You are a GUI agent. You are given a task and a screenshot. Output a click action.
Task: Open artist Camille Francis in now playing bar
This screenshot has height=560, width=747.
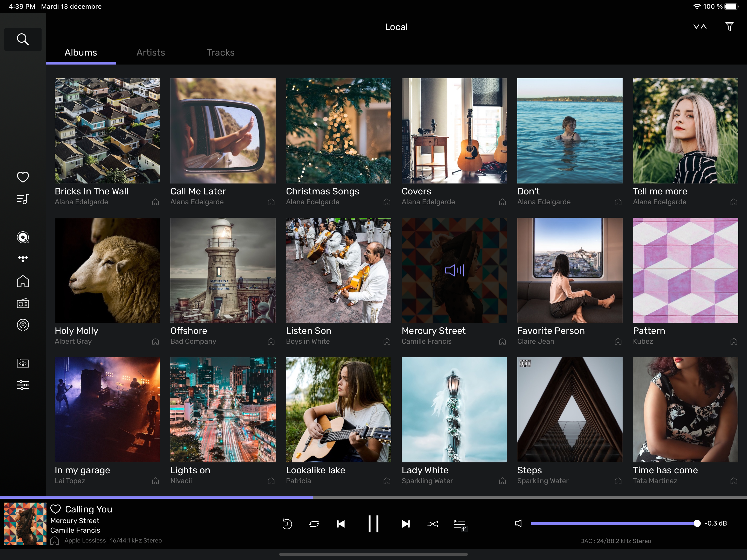pos(75,530)
